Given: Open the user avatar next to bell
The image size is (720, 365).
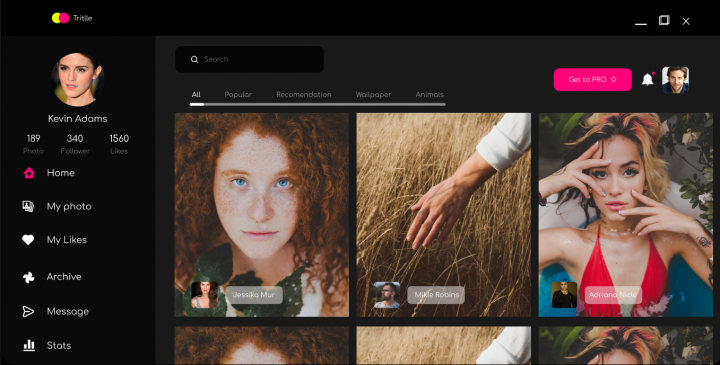Looking at the screenshot, I should click(x=675, y=80).
